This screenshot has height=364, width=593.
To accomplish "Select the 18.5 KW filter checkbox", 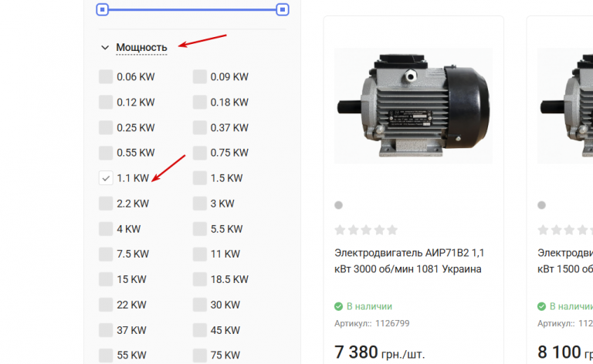I will (200, 279).
